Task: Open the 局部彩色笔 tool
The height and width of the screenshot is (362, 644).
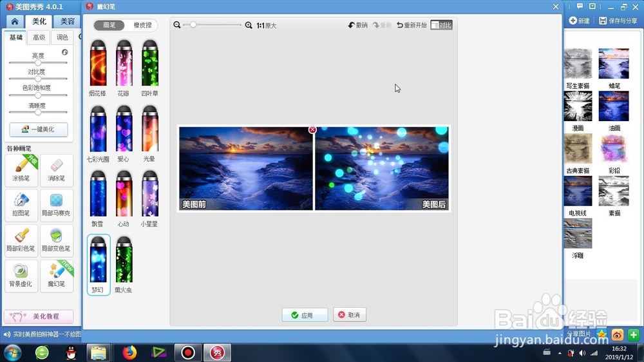Action: coord(21,240)
